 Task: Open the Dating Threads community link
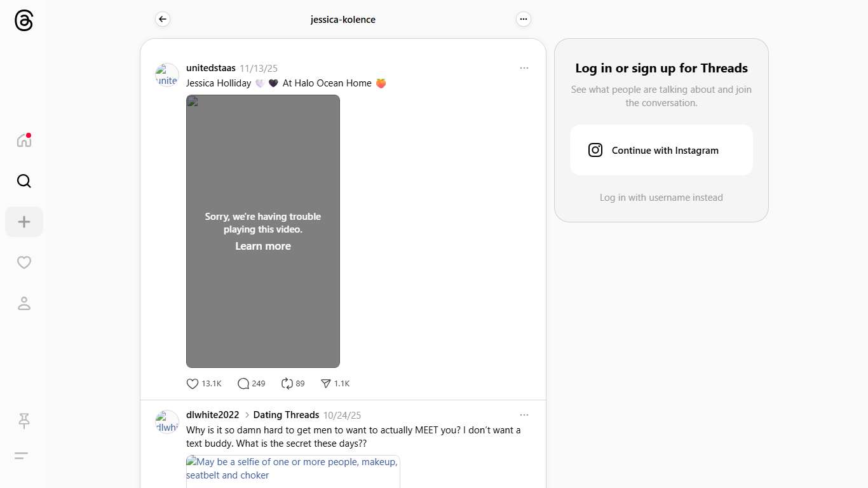click(286, 415)
